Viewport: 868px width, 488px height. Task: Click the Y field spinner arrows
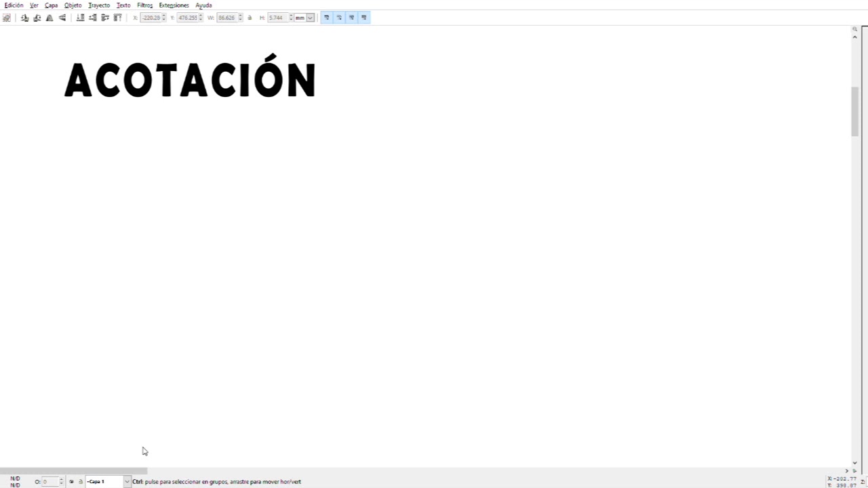[201, 18]
